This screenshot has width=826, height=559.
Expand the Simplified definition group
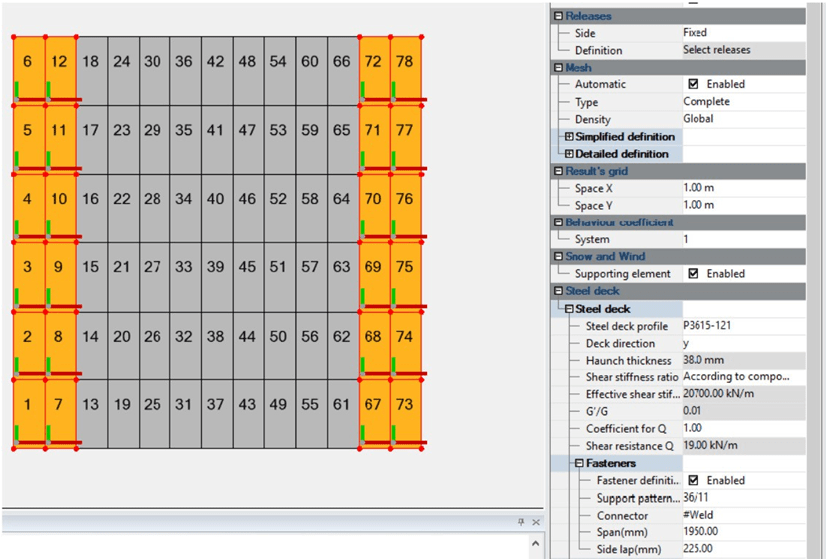pyautogui.click(x=569, y=136)
